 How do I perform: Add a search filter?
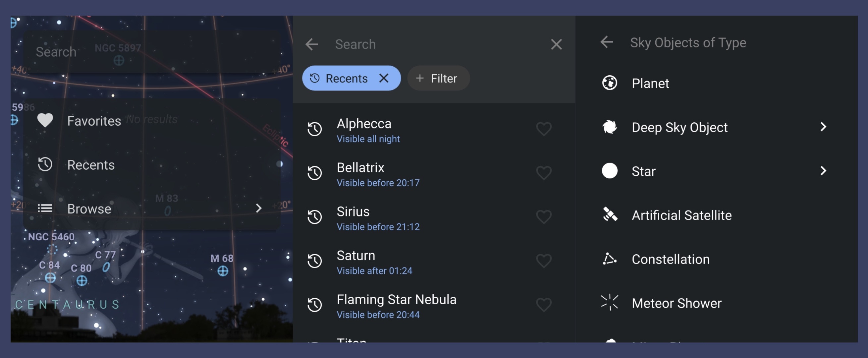point(438,78)
